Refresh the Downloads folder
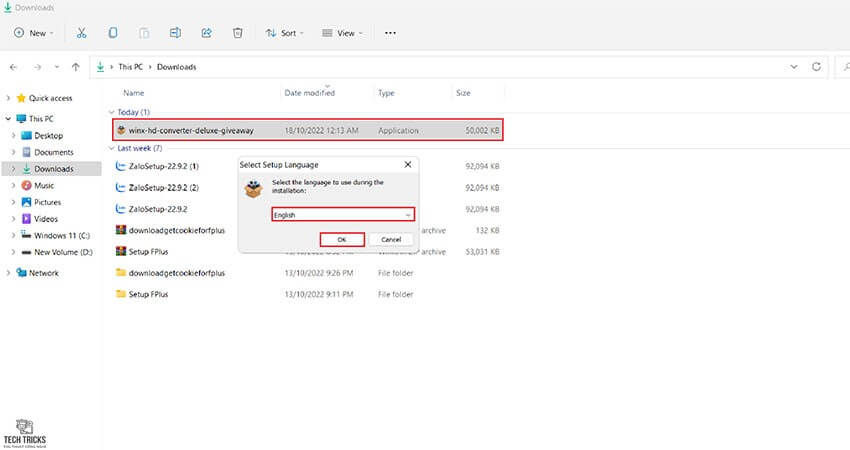The image size is (850, 450). [816, 67]
